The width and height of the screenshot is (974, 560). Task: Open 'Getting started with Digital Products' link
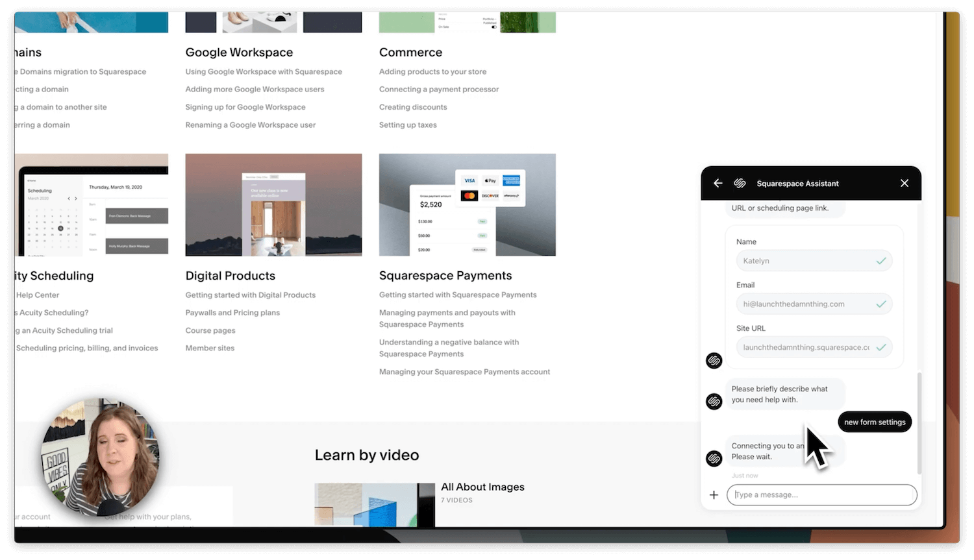point(251,295)
